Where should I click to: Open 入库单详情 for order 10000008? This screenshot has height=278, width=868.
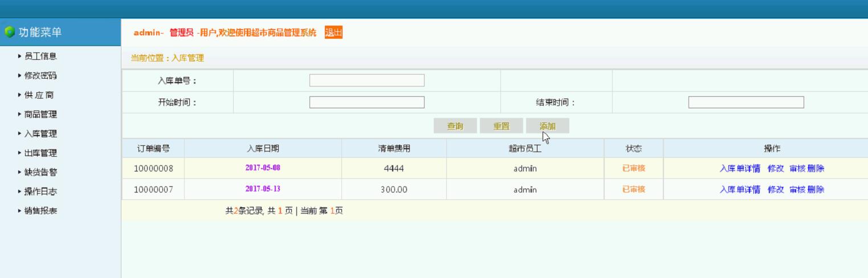point(740,169)
